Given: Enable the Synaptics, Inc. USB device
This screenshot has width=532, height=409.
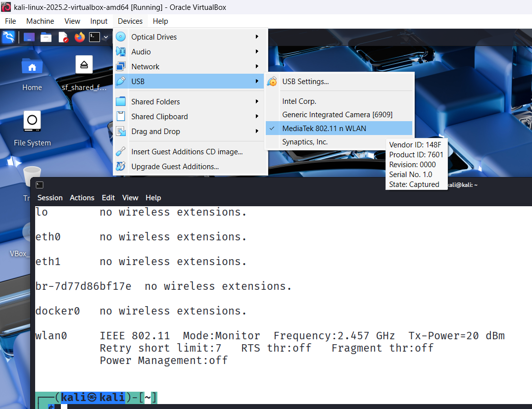Looking at the screenshot, I should point(305,142).
